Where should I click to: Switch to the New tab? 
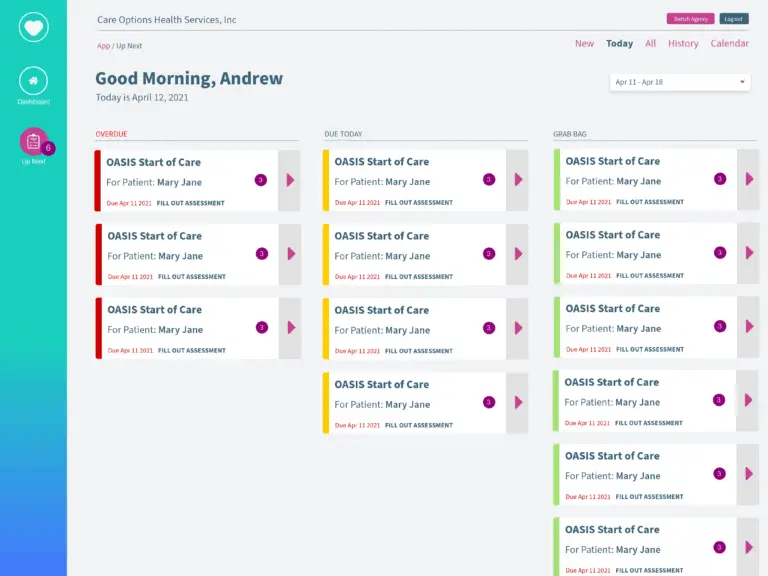click(x=584, y=44)
